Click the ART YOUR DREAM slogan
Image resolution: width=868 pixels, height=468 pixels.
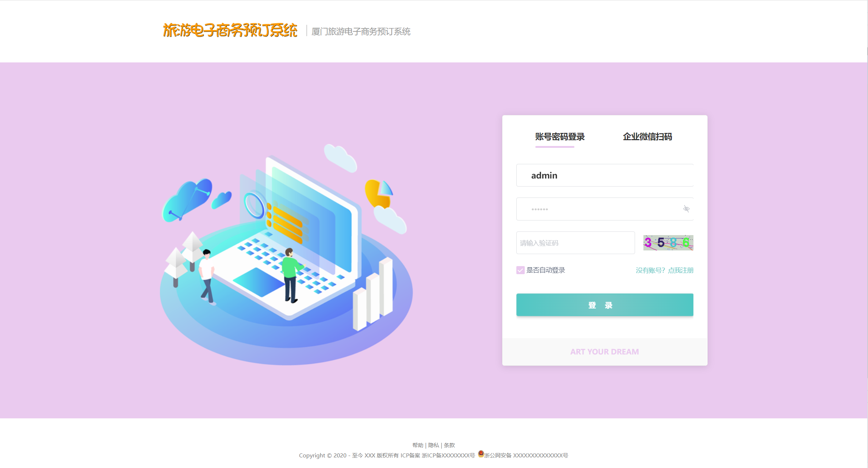pyautogui.click(x=605, y=352)
